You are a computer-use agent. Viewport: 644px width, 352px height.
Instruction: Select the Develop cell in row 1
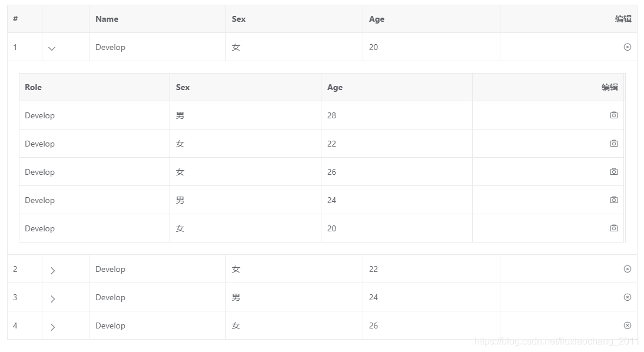111,47
